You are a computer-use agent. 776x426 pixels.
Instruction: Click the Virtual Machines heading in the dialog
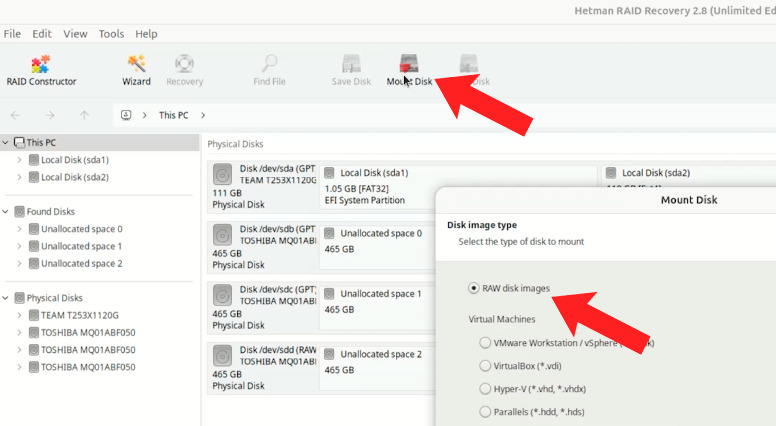tap(502, 319)
